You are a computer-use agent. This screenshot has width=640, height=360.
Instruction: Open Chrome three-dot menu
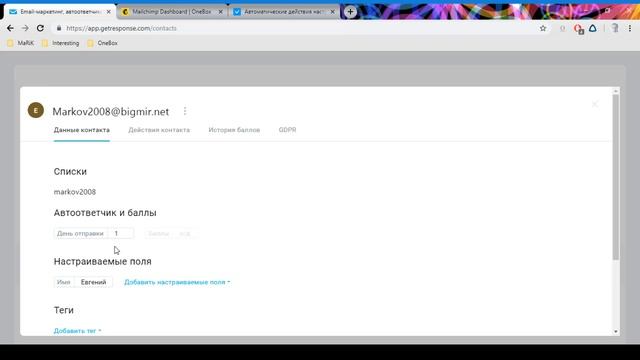point(630,28)
